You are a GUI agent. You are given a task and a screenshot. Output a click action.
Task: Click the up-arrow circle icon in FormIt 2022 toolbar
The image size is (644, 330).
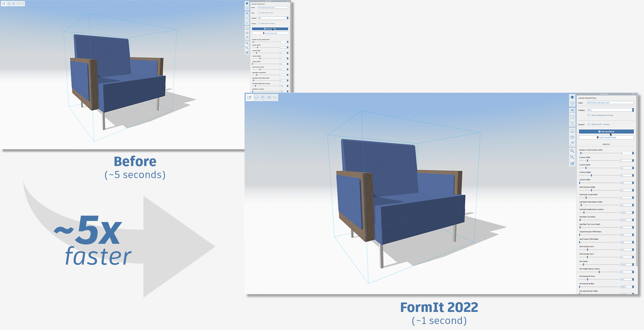pyautogui.click(x=263, y=98)
